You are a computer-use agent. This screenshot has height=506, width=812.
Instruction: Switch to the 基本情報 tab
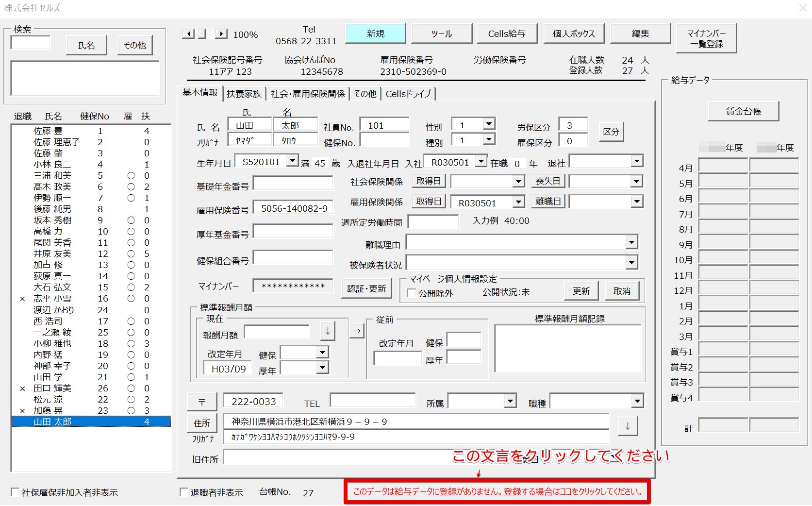coord(200,93)
